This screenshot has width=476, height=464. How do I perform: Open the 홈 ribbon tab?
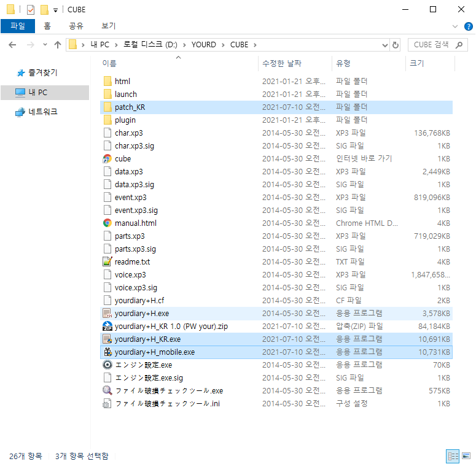click(x=47, y=26)
